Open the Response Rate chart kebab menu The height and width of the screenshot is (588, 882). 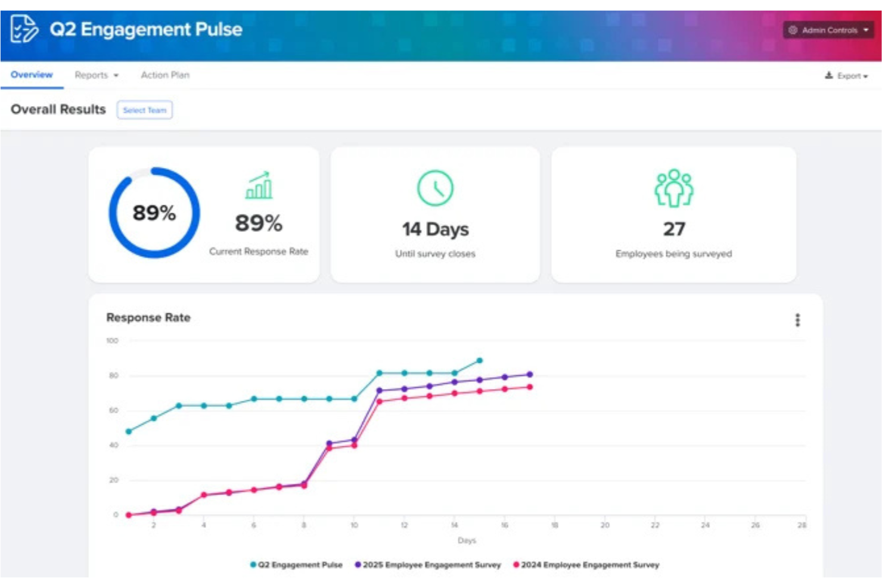tap(797, 320)
